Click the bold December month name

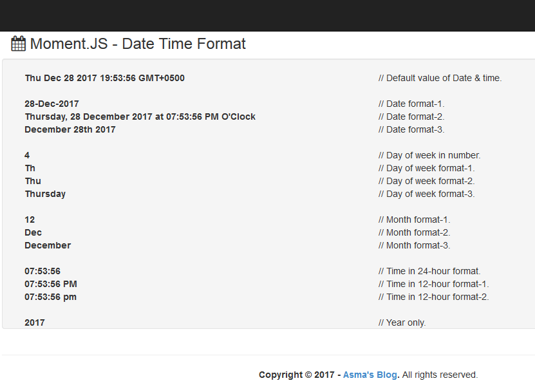pos(48,245)
